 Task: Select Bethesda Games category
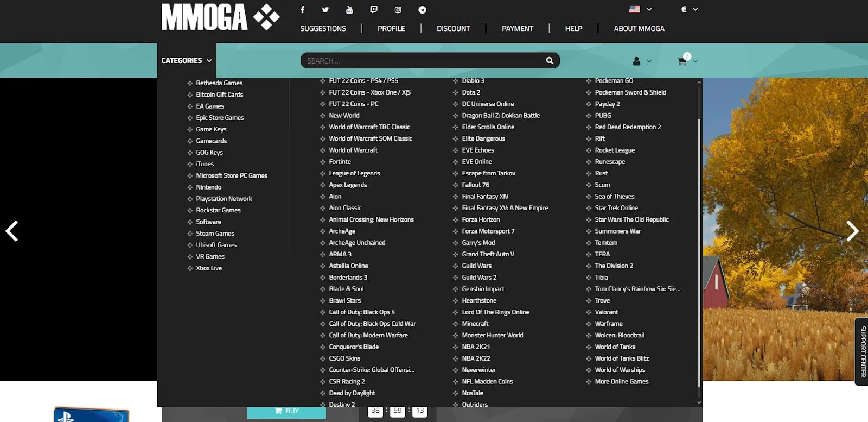tap(219, 83)
